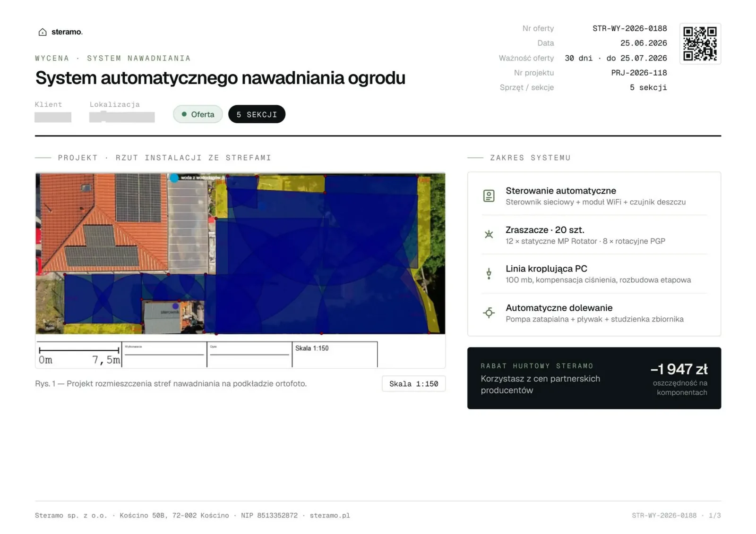Viewport: 756px width, 534px height.
Task: Click the Automatyczne dolewanie title
Action: pos(559,308)
